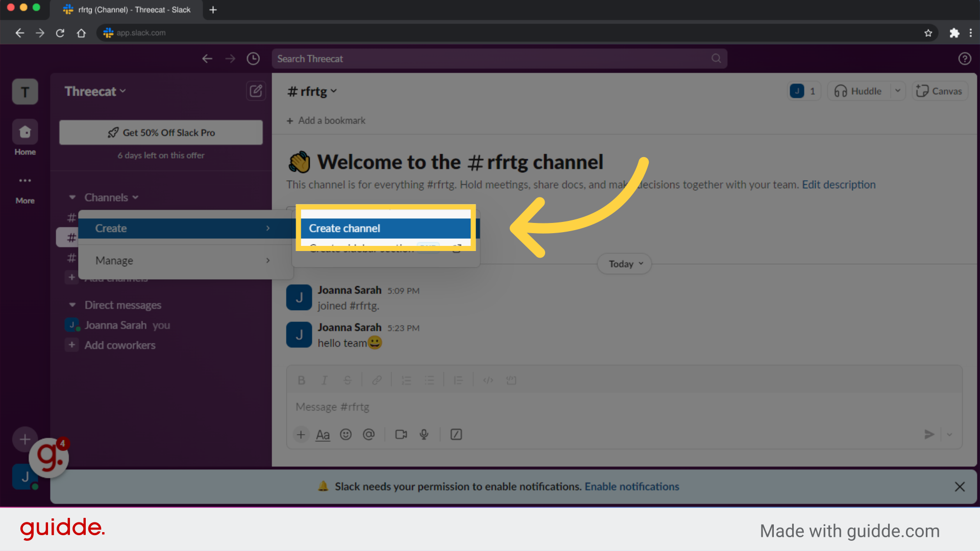Expand the Threecat workspace menu
This screenshot has height=551, width=980.
[95, 91]
